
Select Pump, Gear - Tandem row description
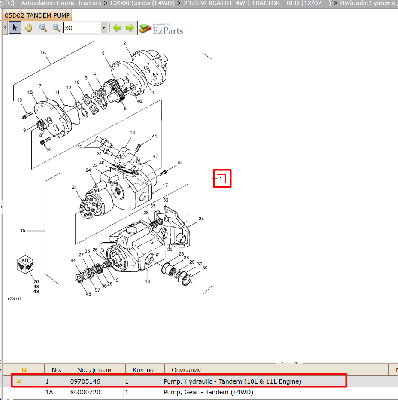coord(208,392)
